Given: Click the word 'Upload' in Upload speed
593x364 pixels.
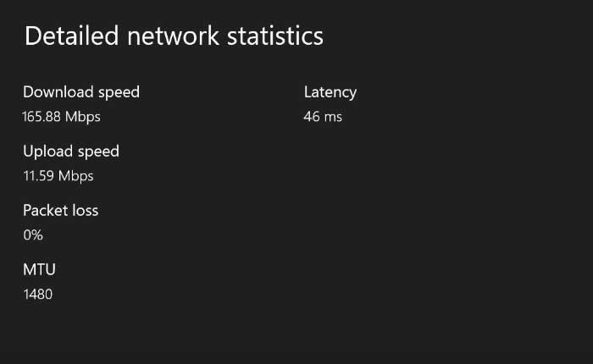Looking at the screenshot, I should (x=47, y=152).
